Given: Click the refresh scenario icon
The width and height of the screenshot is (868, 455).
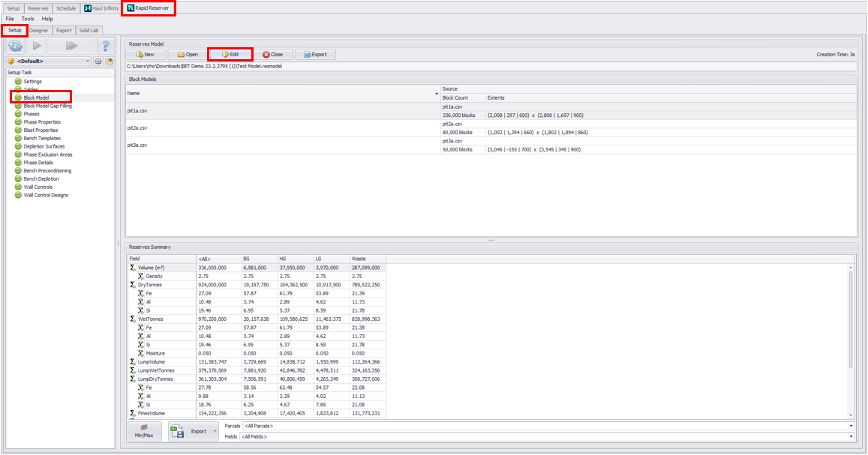Looking at the screenshot, I should (x=15, y=45).
